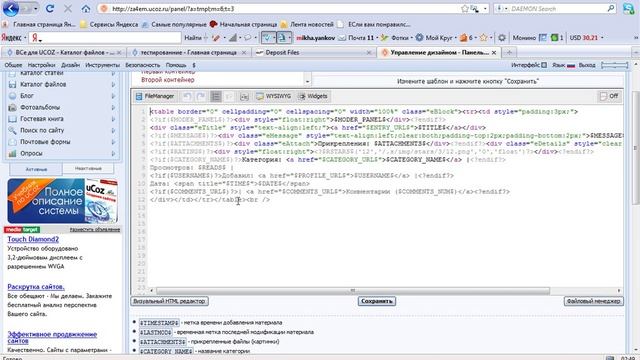The image size is (640, 360).
Task: Click Визуальный HTML редактор button
Action: (x=170, y=301)
